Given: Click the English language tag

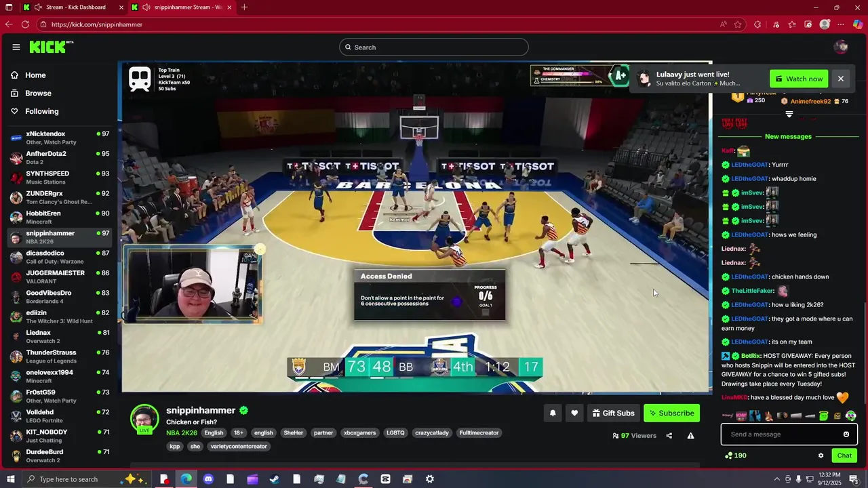Looking at the screenshot, I should [x=214, y=433].
